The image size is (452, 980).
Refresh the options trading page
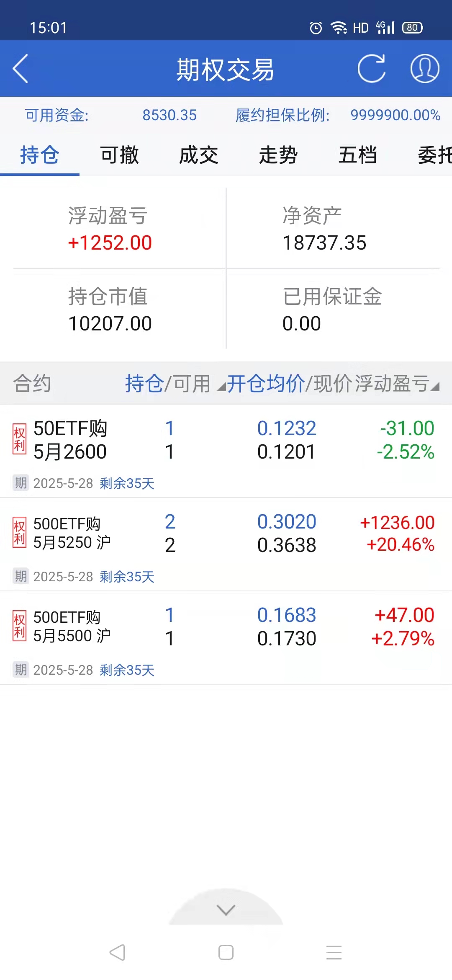371,69
